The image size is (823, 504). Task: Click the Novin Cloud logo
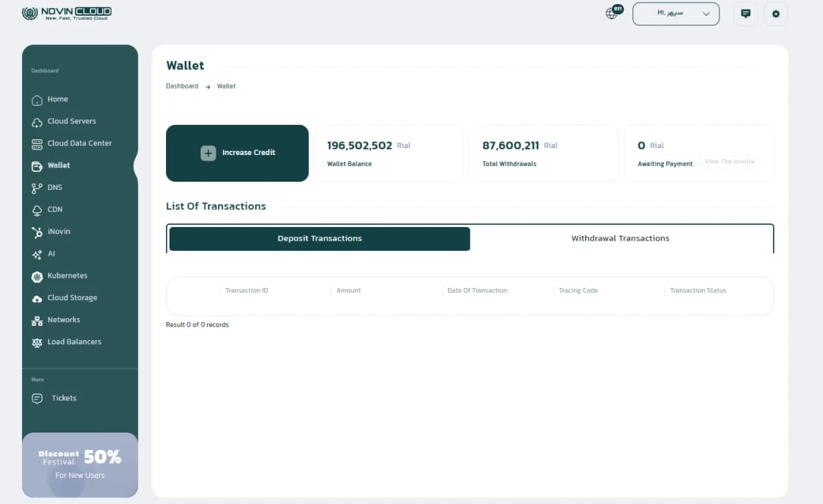click(x=67, y=13)
